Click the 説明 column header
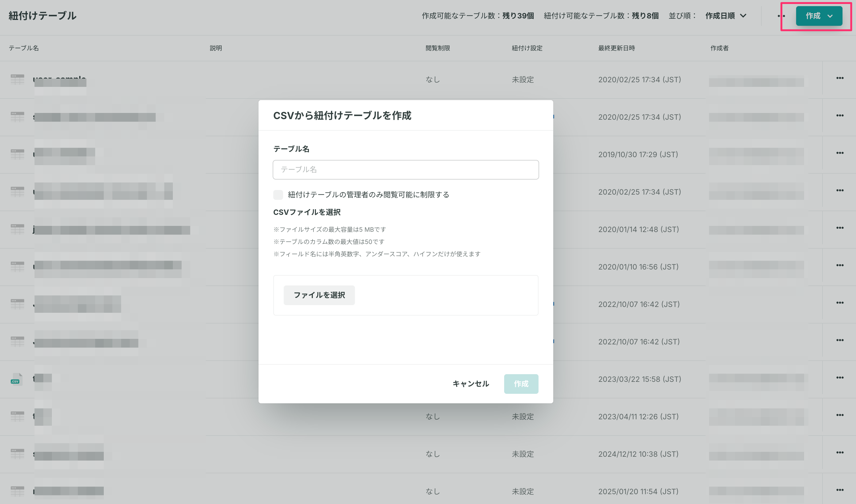 (216, 48)
